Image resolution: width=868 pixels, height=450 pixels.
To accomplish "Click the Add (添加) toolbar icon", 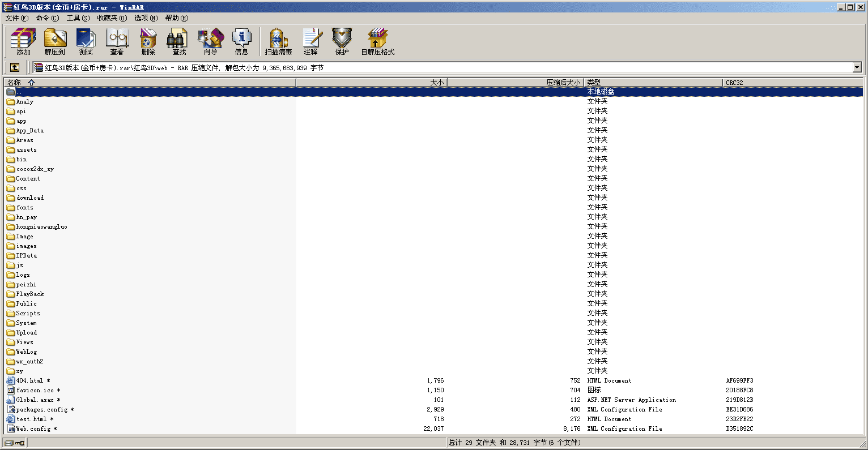I will [23, 42].
